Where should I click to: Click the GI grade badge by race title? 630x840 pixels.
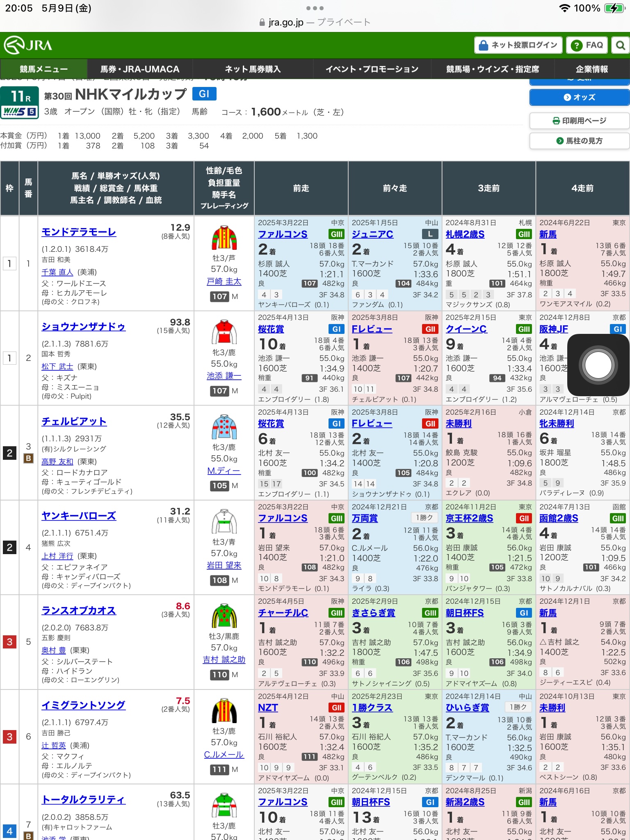pos(204,94)
